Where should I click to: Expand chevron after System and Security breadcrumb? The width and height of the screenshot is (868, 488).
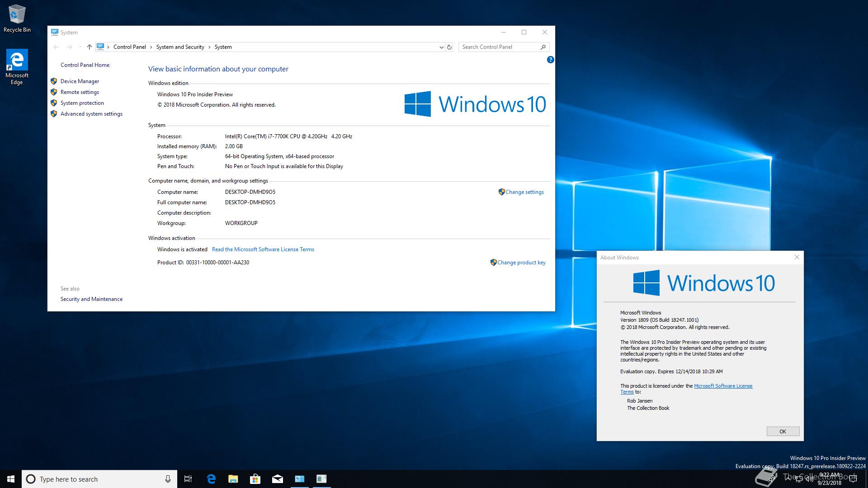(209, 47)
